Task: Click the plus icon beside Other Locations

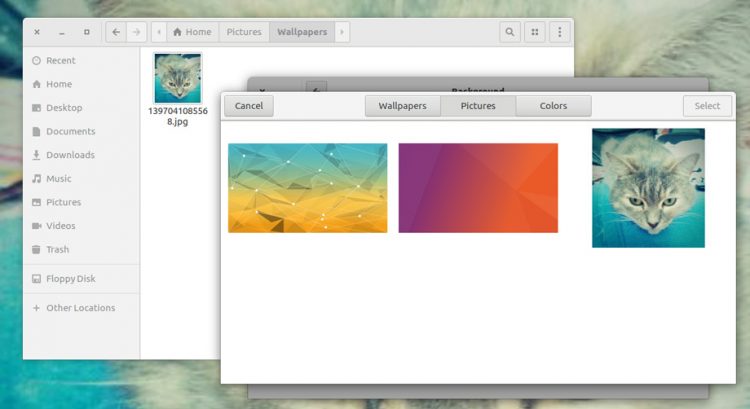Action: pyautogui.click(x=36, y=308)
